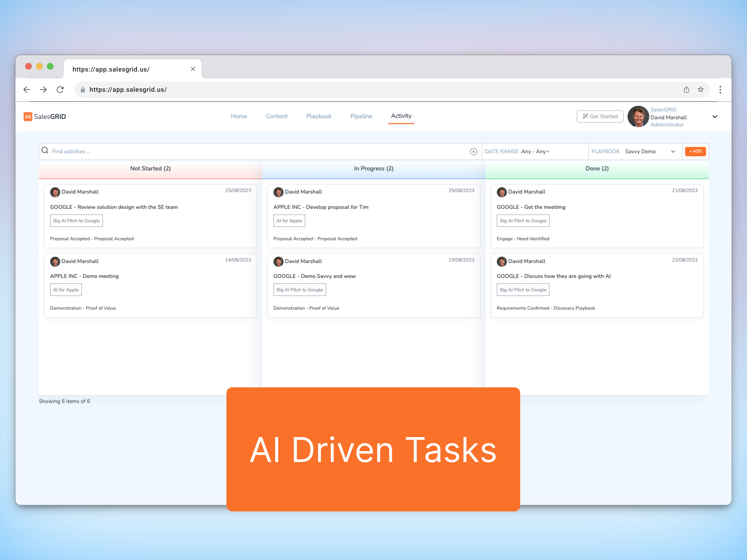Reload the page with the refresh icon
The width and height of the screenshot is (747, 560).
click(x=60, y=89)
